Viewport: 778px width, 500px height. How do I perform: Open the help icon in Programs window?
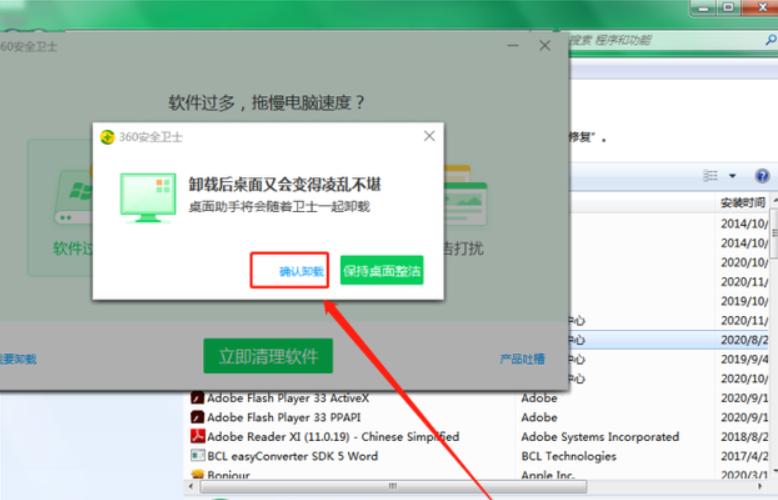point(762,176)
